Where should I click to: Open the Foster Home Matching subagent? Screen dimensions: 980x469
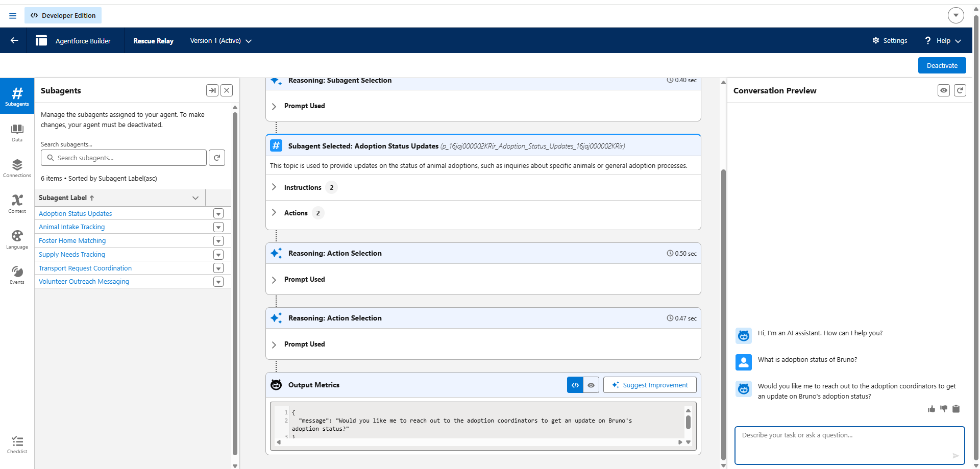tap(72, 240)
